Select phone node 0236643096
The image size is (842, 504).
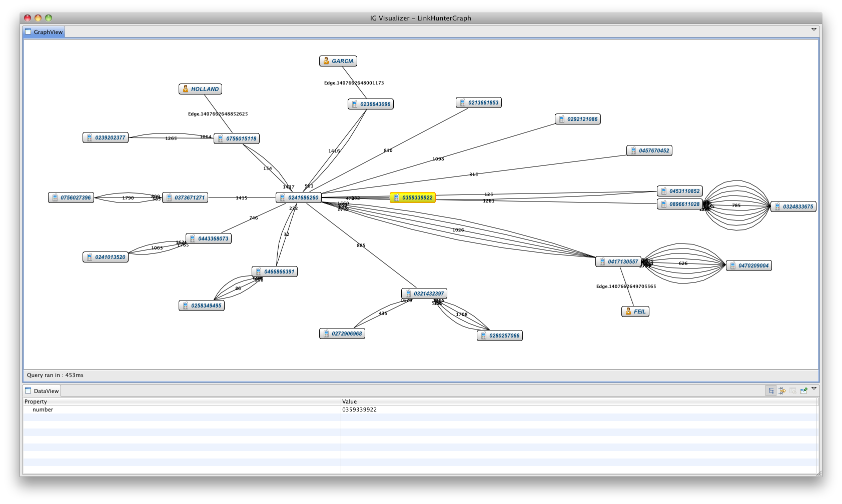tap(371, 104)
